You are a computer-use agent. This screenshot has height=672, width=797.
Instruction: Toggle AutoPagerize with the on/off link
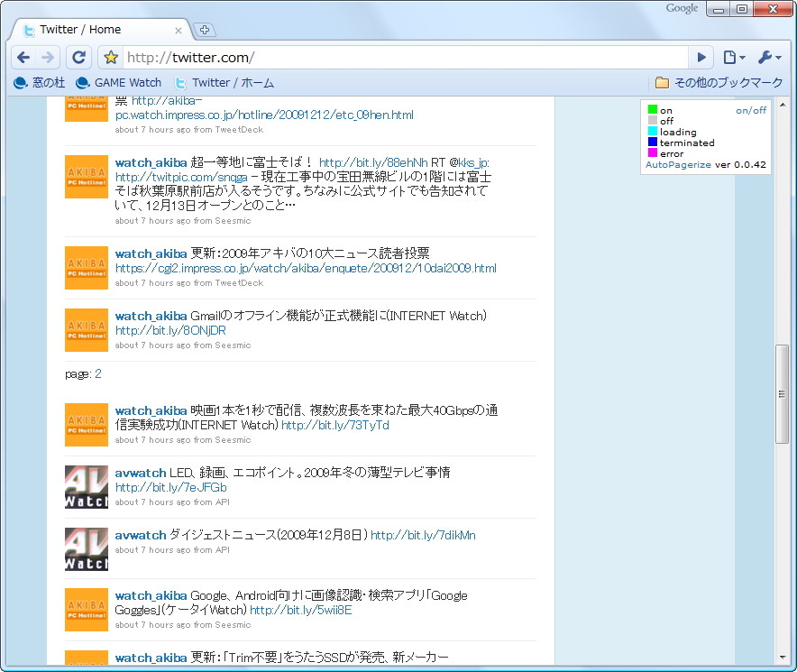coord(751,110)
